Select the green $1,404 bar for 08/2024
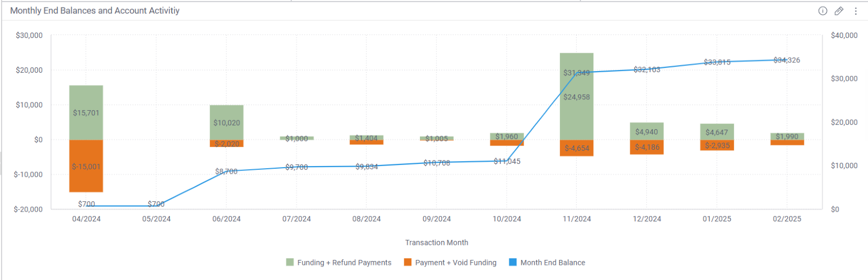 [x=367, y=138]
